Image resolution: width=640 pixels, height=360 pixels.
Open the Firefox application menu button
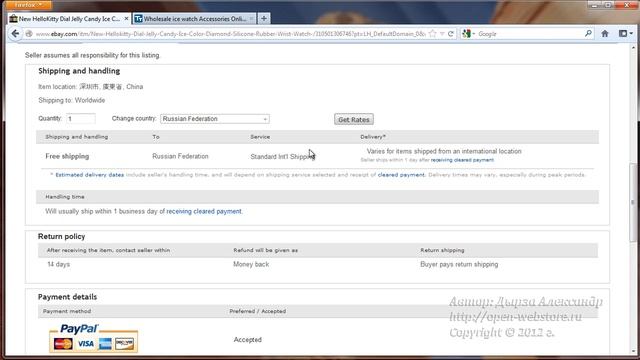point(29,5)
